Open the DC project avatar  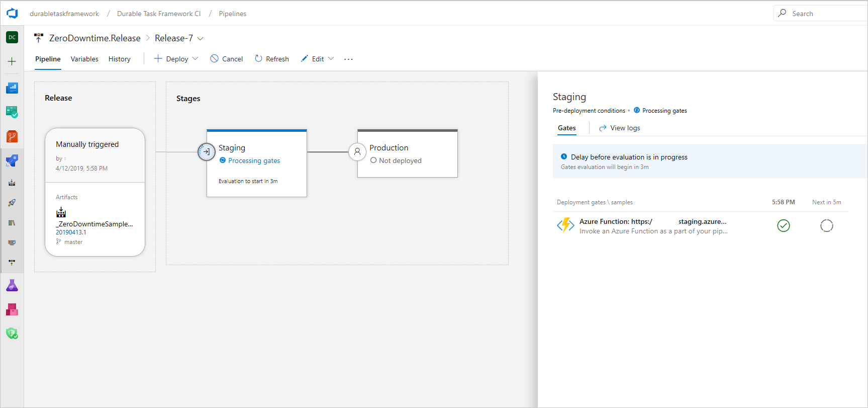coord(12,37)
